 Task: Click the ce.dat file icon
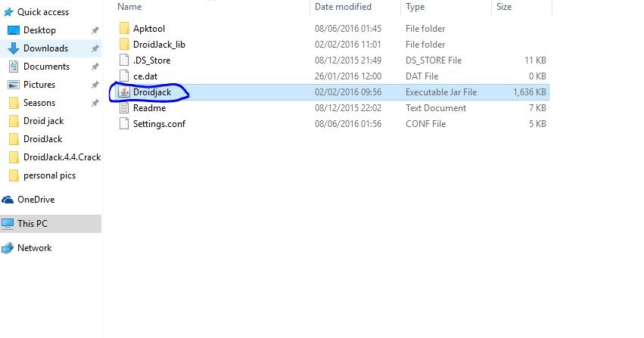coord(124,76)
